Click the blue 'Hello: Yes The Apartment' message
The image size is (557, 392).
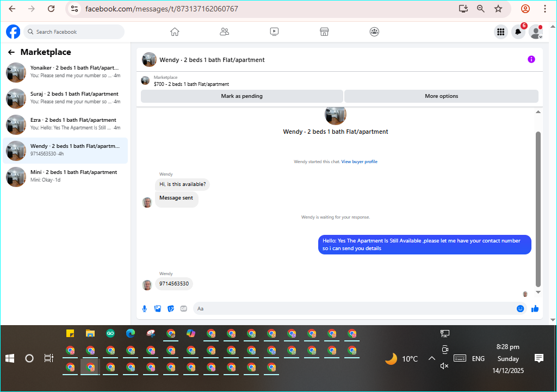[424, 245]
